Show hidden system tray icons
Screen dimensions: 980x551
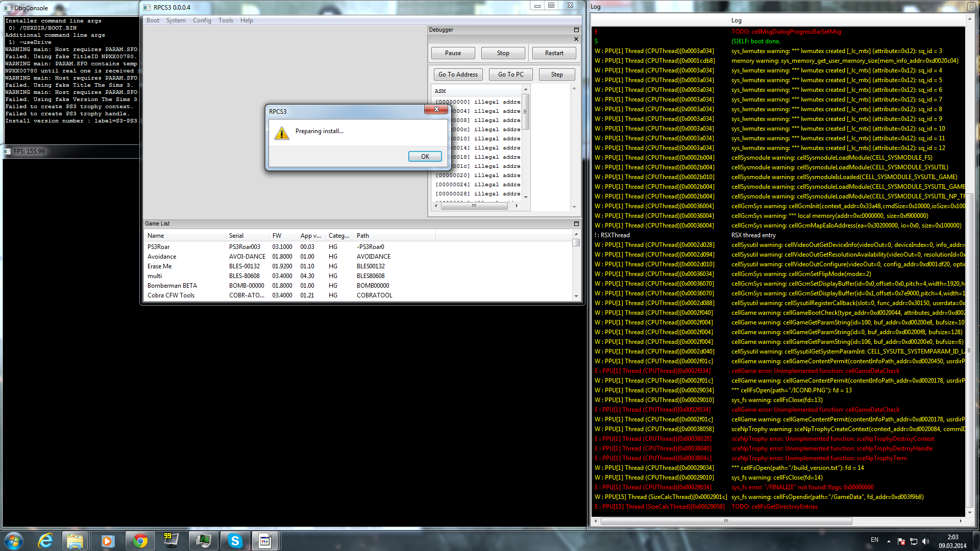click(889, 541)
